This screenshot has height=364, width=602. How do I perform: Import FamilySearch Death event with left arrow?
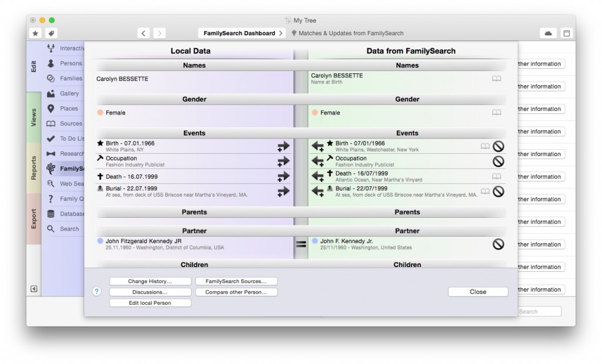click(x=318, y=177)
